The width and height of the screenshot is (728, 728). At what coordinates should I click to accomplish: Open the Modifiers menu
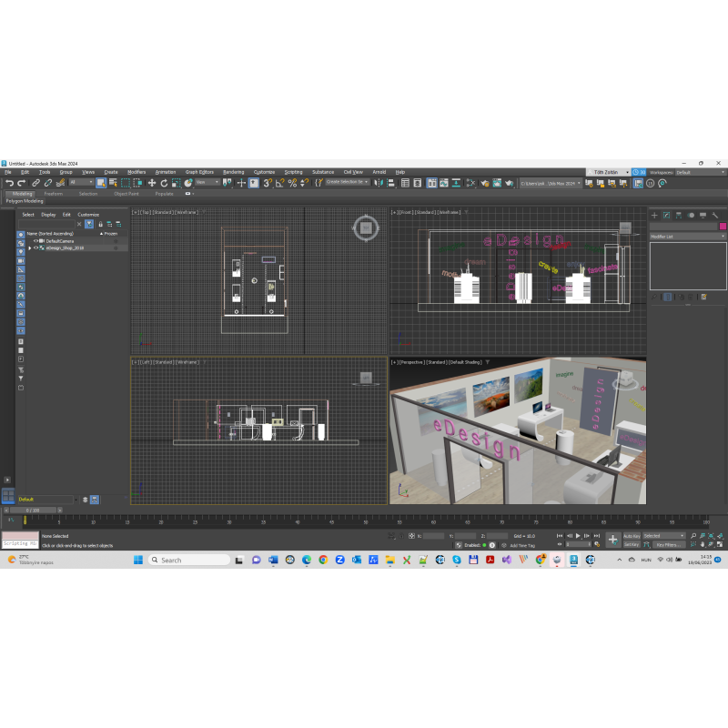tap(136, 172)
